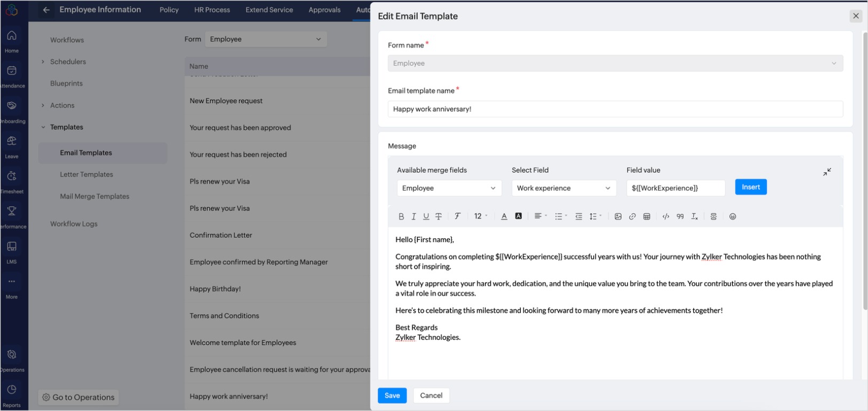Insert a table using the table icon
Viewport: 868px width, 411px height.
click(x=647, y=216)
